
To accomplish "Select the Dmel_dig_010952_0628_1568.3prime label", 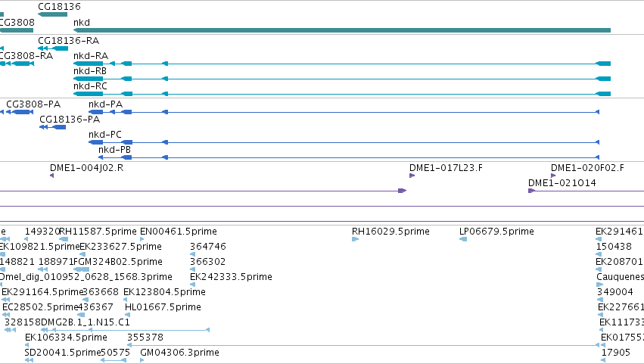I will pos(86,277).
